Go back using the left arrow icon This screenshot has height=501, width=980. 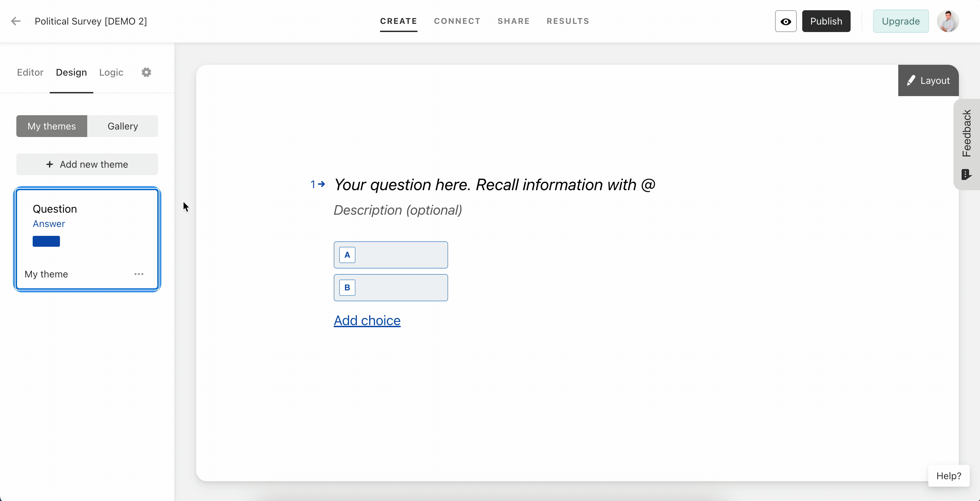(x=16, y=21)
